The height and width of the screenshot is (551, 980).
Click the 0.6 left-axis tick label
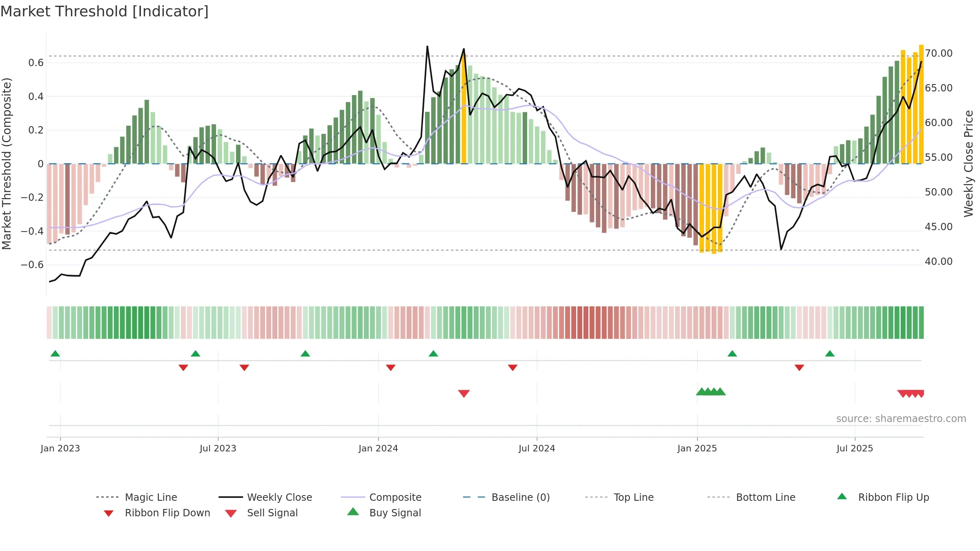tap(36, 62)
